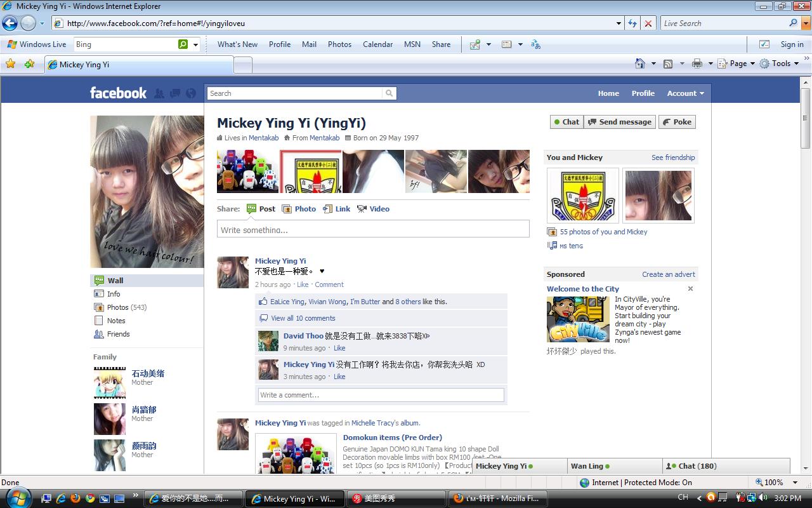Click the See friendship link
This screenshot has height=508, width=812.
[673, 157]
